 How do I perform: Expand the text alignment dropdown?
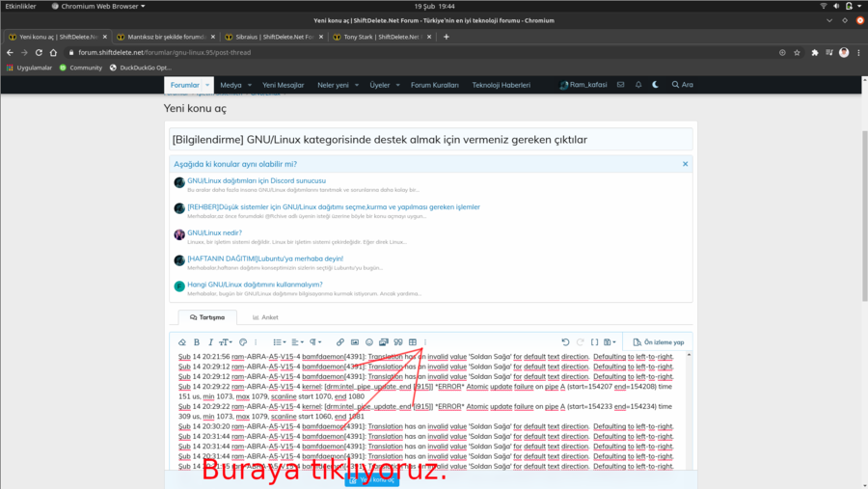pos(297,342)
